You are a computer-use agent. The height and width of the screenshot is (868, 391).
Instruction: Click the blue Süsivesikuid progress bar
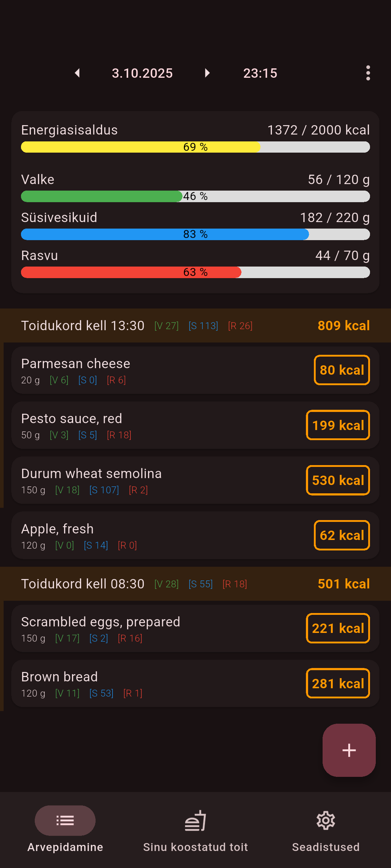[195, 234]
